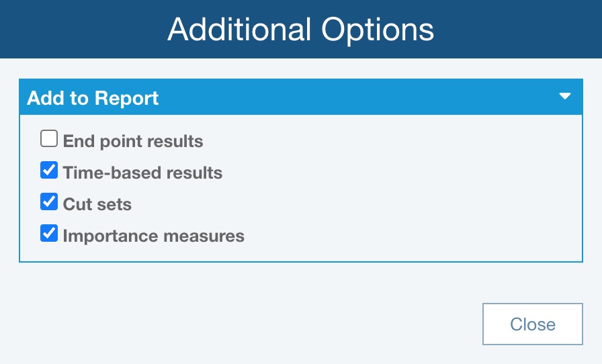Viewport: 602px width, 364px height.
Task: Click blank panel area right of Importance measures
Action: [x=403, y=235]
